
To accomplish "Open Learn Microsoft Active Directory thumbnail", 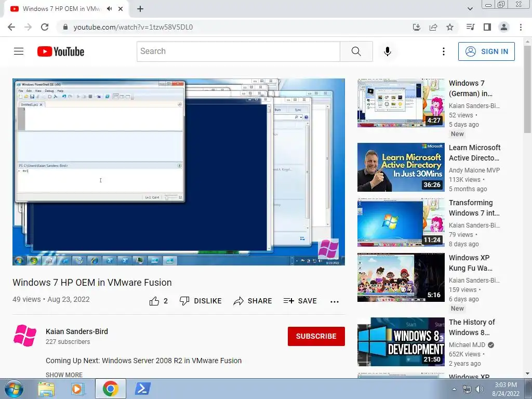I will [401, 167].
